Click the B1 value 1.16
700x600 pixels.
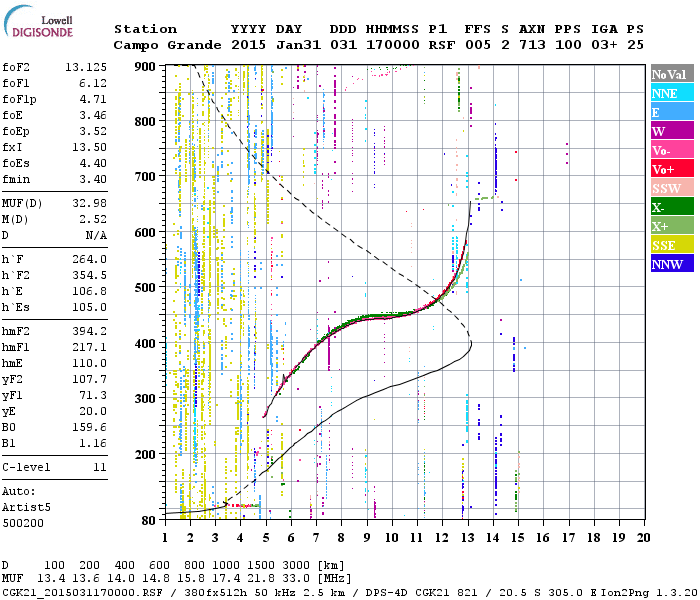coord(93,444)
